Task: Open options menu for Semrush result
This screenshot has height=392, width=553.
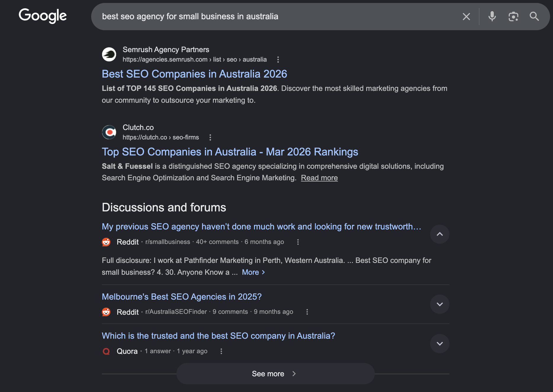Action: coord(278,60)
